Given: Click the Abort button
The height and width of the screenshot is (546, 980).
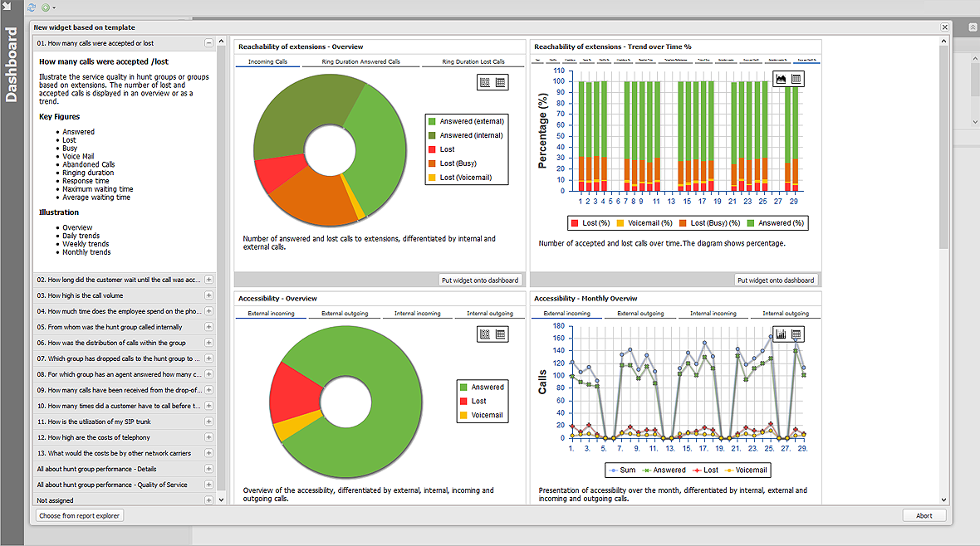Looking at the screenshot, I should (x=924, y=516).
